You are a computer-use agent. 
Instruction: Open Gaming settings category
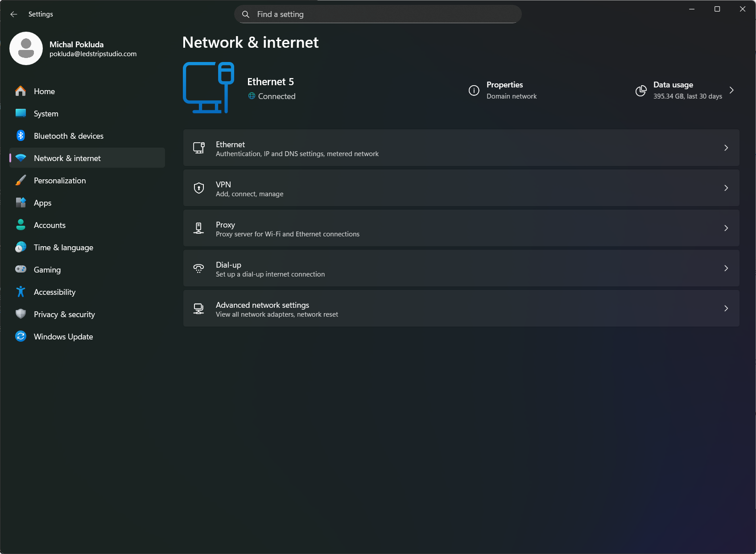87,269
